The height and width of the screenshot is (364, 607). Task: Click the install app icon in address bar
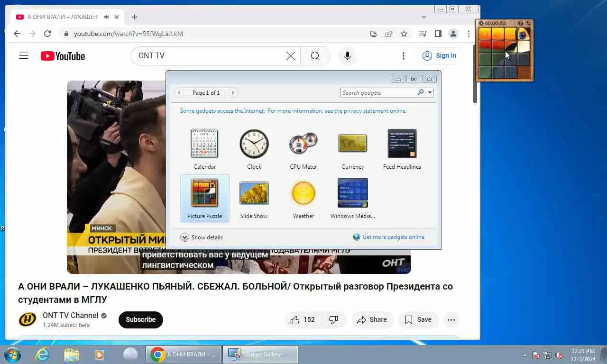(374, 34)
